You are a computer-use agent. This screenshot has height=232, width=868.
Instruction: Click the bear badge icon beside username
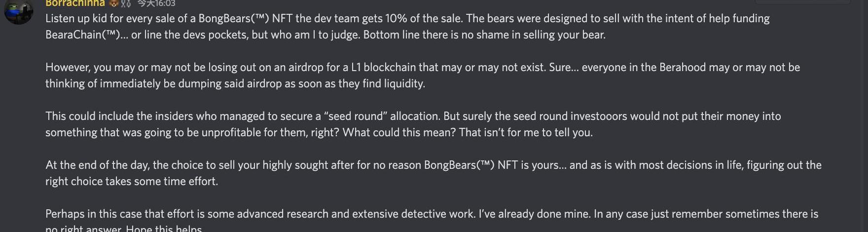click(x=114, y=3)
